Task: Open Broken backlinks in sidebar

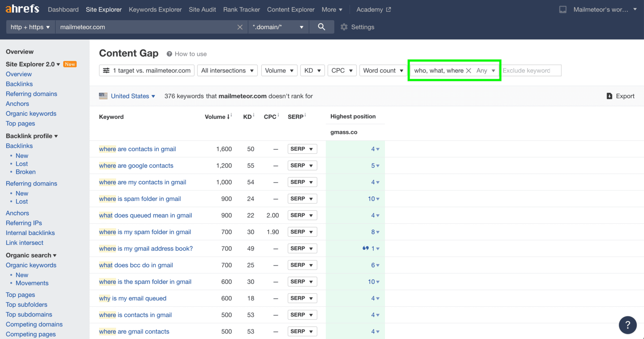Action: pos(26,172)
